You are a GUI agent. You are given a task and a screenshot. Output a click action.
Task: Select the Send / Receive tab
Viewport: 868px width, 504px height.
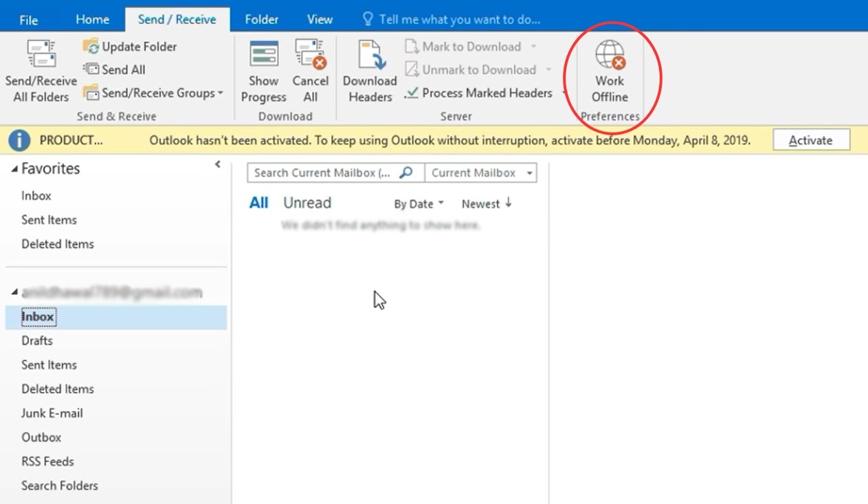[177, 19]
